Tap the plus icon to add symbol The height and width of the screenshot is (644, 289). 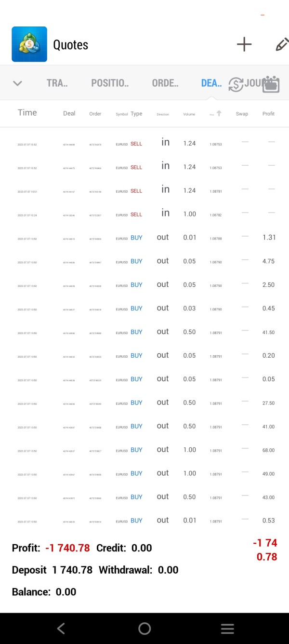tap(244, 44)
